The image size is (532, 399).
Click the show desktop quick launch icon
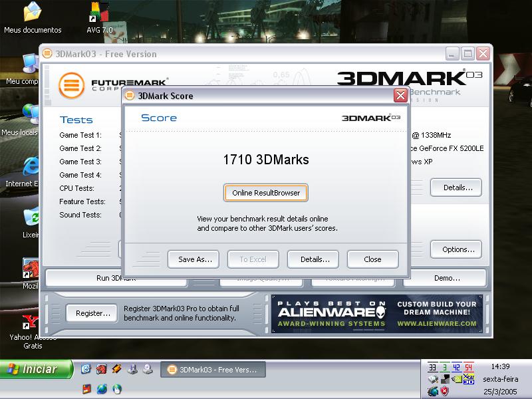[x=86, y=369]
